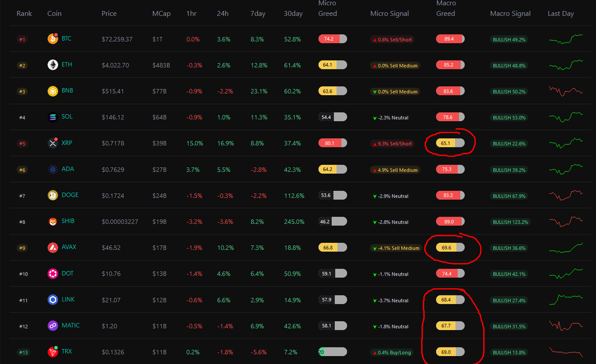Click DOGE 30day change 112.6%
This screenshot has width=596, height=364.
[x=294, y=195]
